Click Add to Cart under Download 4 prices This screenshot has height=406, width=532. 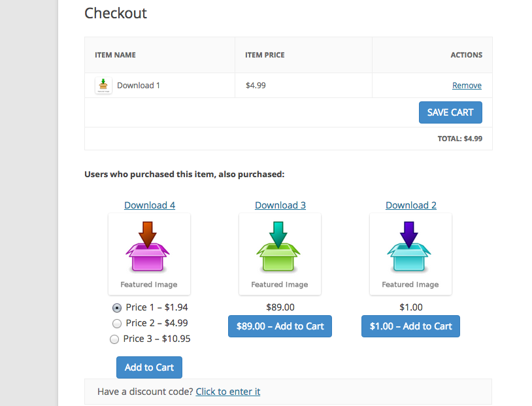click(x=149, y=367)
